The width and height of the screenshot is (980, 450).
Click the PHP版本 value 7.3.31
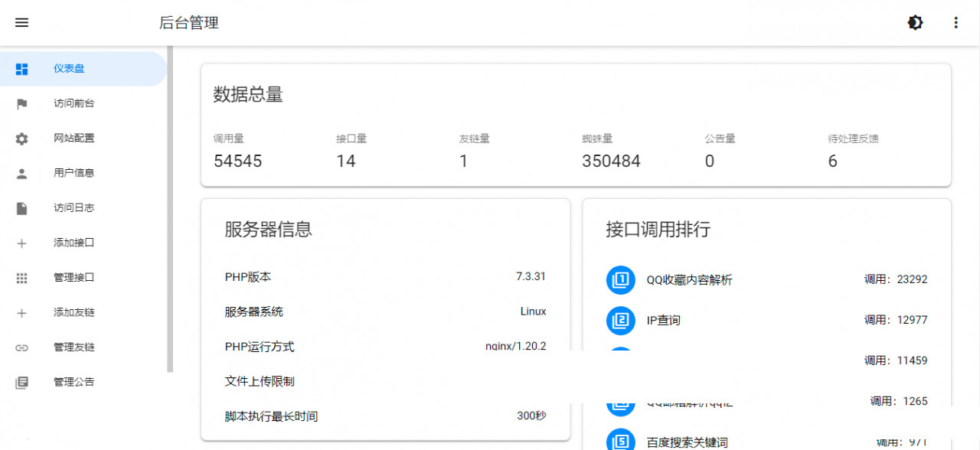click(x=531, y=276)
